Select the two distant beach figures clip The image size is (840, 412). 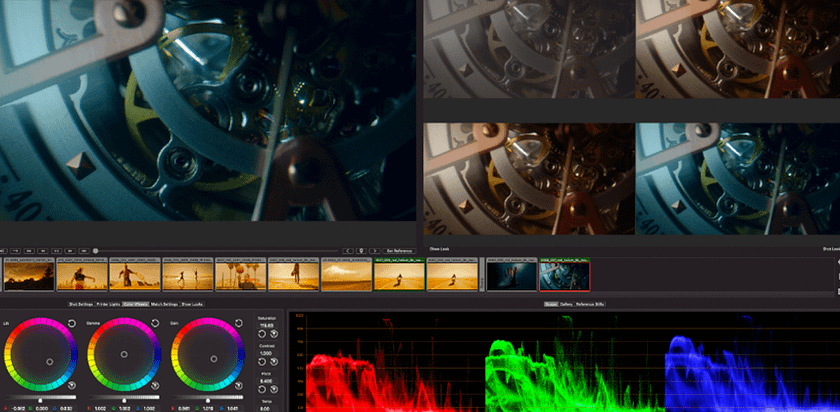coord(188,274)
